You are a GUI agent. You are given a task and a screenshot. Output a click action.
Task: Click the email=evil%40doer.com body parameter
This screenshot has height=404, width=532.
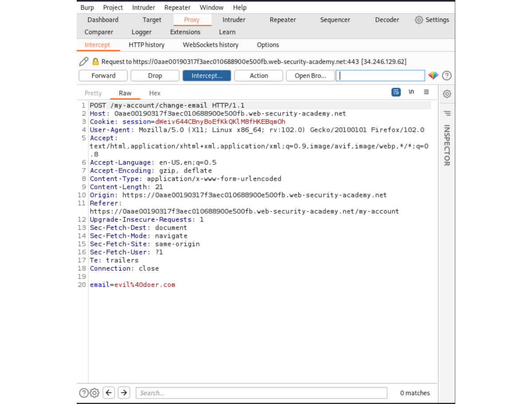[133, 285]
